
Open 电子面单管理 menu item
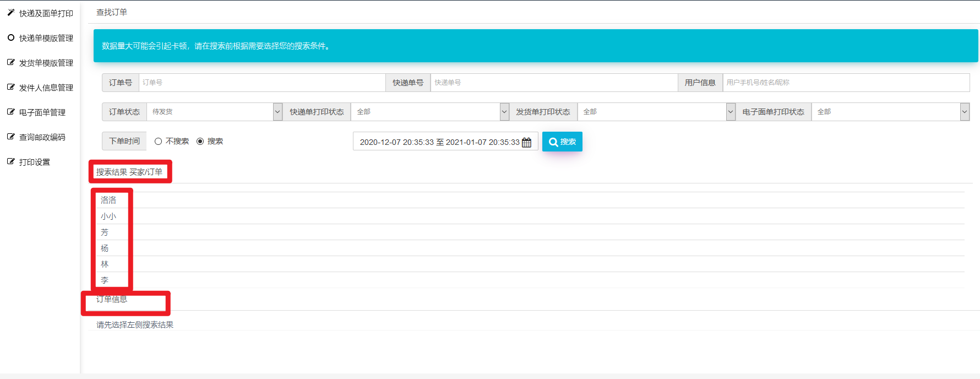pos(42,112)
